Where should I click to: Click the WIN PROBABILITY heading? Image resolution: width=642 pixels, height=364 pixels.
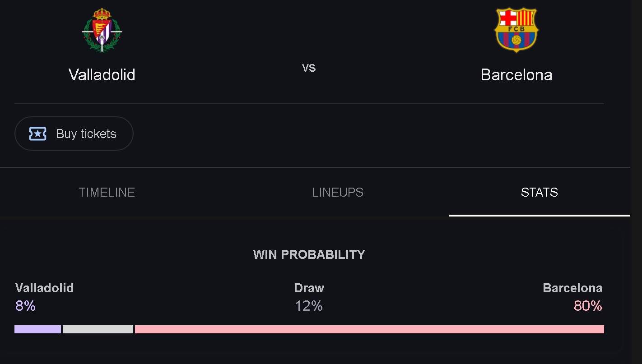(309, 254)
